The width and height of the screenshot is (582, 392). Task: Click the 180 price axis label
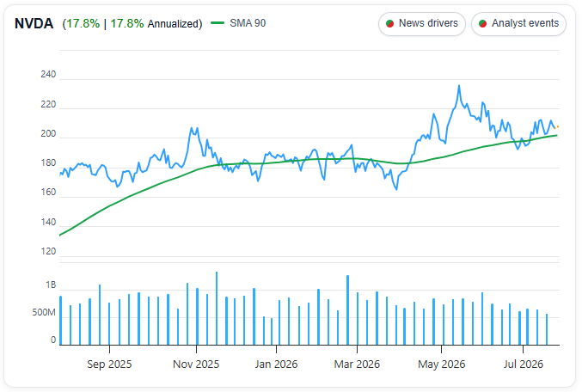point(48,163)
